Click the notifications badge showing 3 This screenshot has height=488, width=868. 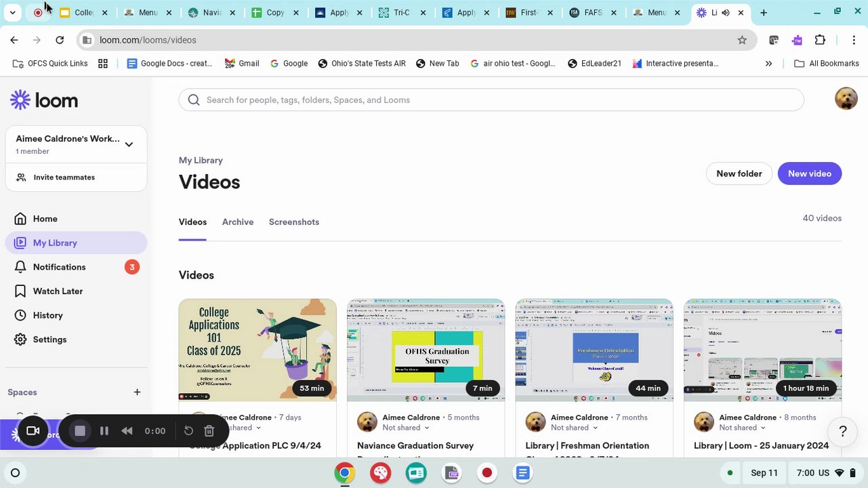[x=132, y=267]
